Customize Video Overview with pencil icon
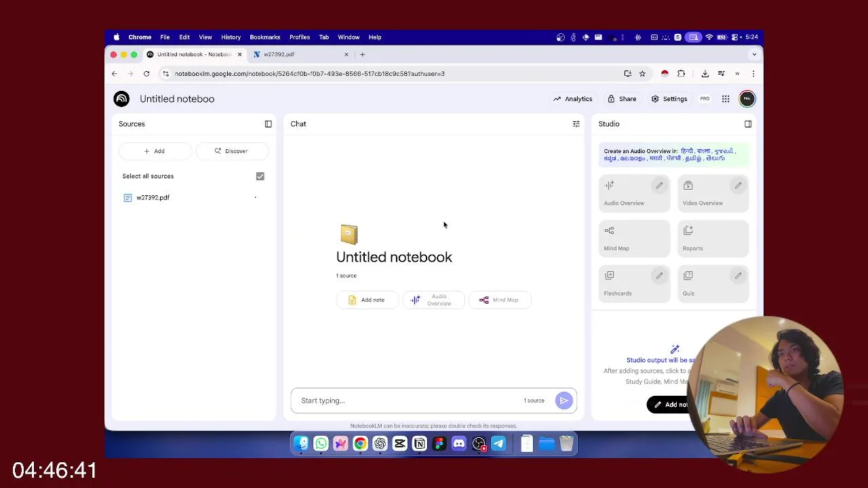The width and height of the screenshot is (868, 488). tap(738, 186)
